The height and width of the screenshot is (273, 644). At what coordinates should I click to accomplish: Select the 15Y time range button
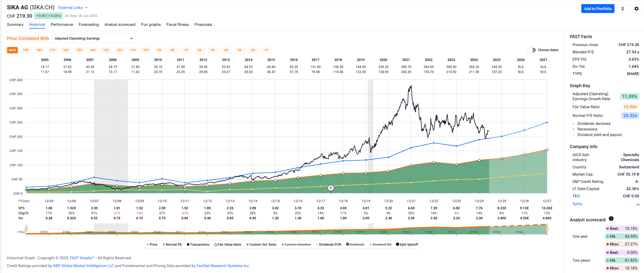coord(79,50)
